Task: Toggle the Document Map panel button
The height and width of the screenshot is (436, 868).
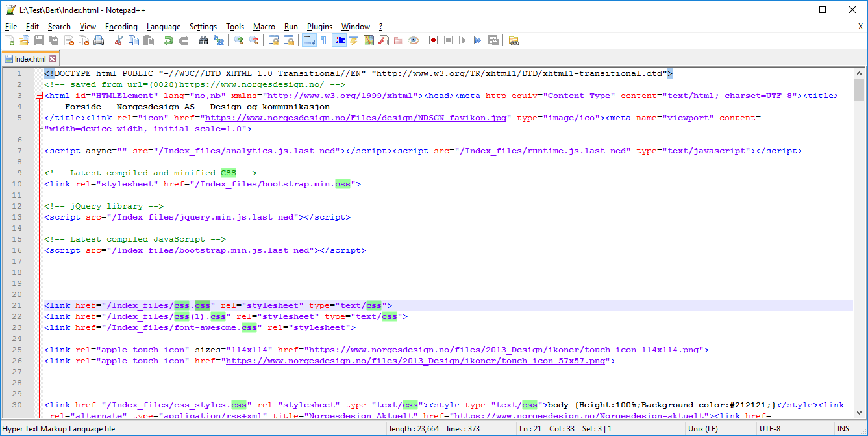Action: point(369,40)
